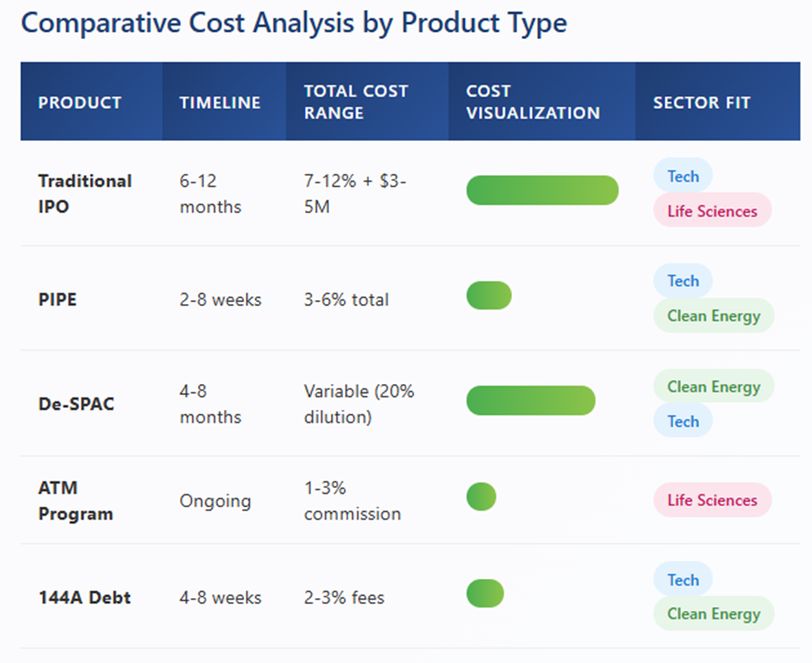Select the SECTOR FIT column header
Image resolution: width=812 pixels, height=663 pixels.
pos(701,102)
